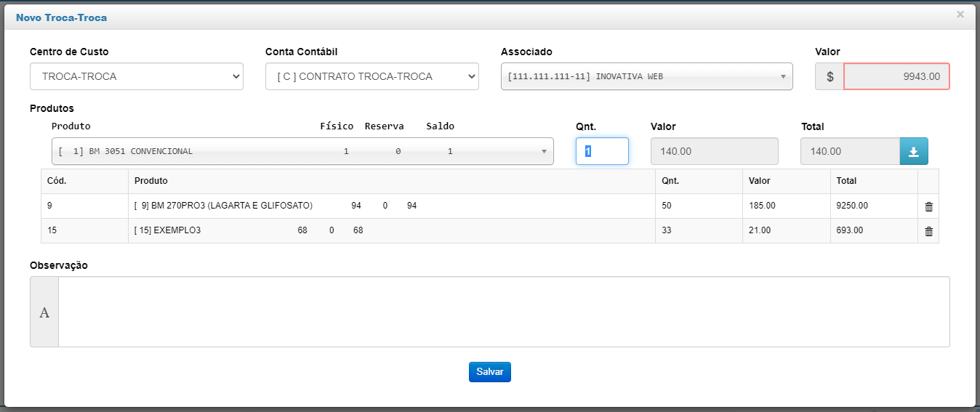Viewport: 980px width, 412px height.
Task: Click the blue download add-product icon button
Action: point(914,151)
